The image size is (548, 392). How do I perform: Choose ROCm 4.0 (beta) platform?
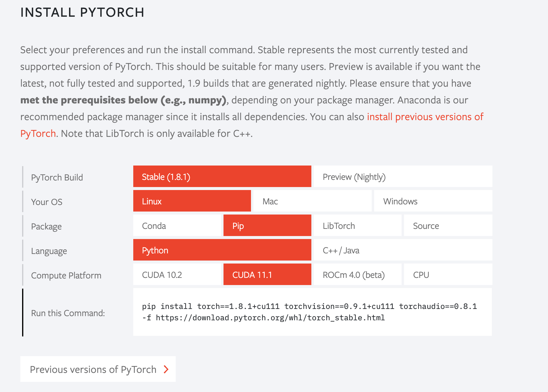coord(357,275)
